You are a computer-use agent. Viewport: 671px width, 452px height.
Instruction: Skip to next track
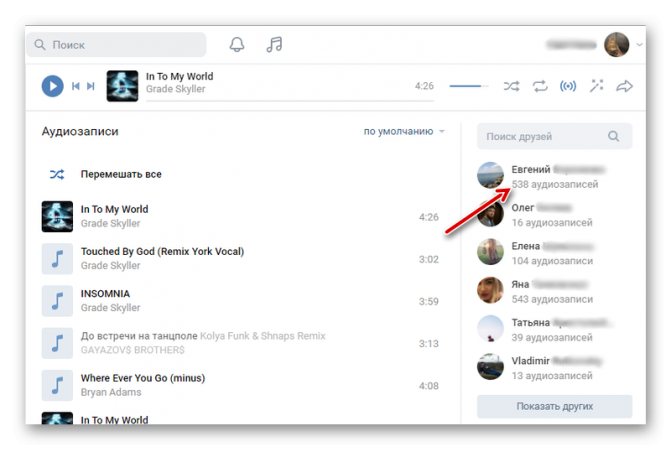(90, 86)
